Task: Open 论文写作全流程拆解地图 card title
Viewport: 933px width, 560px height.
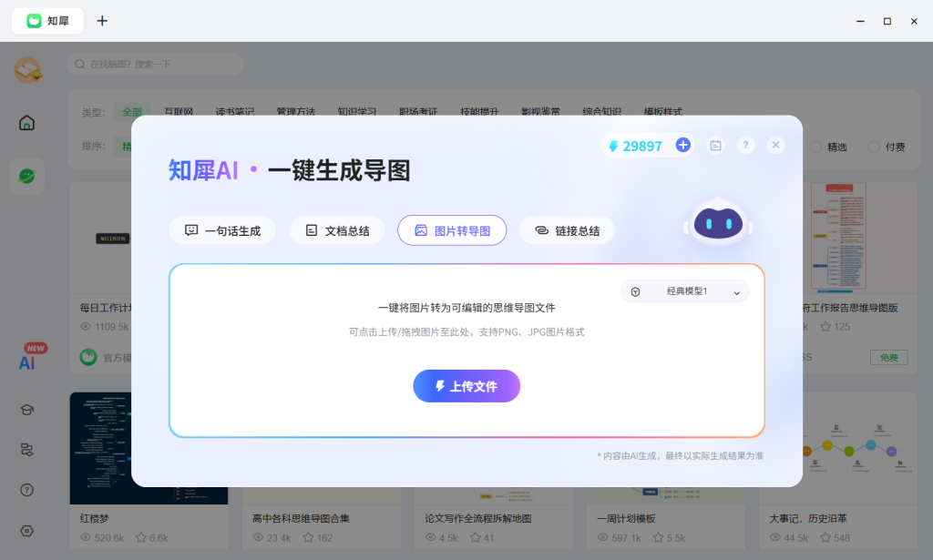Action: (478, 518)
